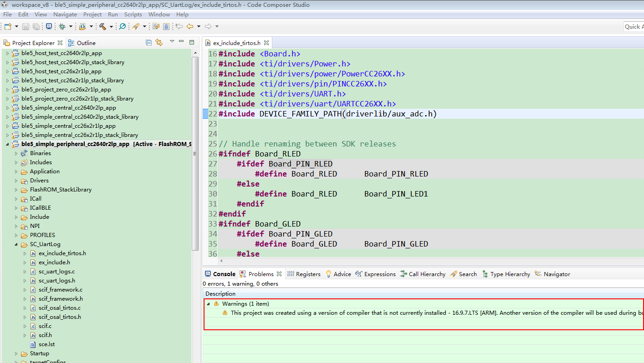Viewport: 644px width, 363px height.
Task: Open the back navigation history dropdown
Action: click(199, 26)
